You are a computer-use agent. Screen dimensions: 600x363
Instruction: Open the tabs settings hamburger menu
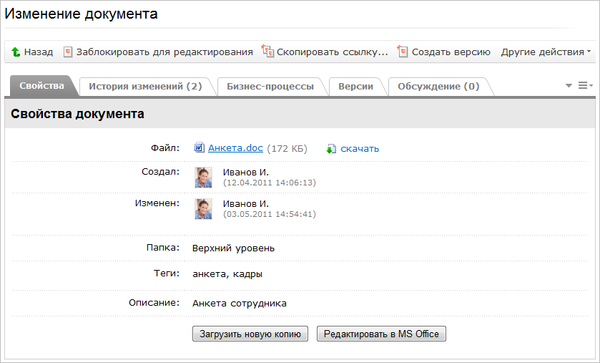coord(584,85)
